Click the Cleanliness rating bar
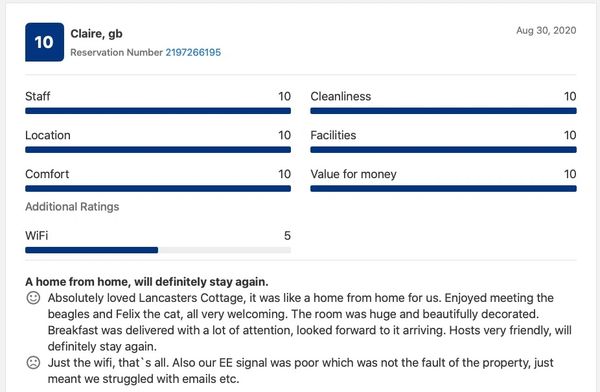Viewport: 600px width, 392px height. [x=443, y=111]
